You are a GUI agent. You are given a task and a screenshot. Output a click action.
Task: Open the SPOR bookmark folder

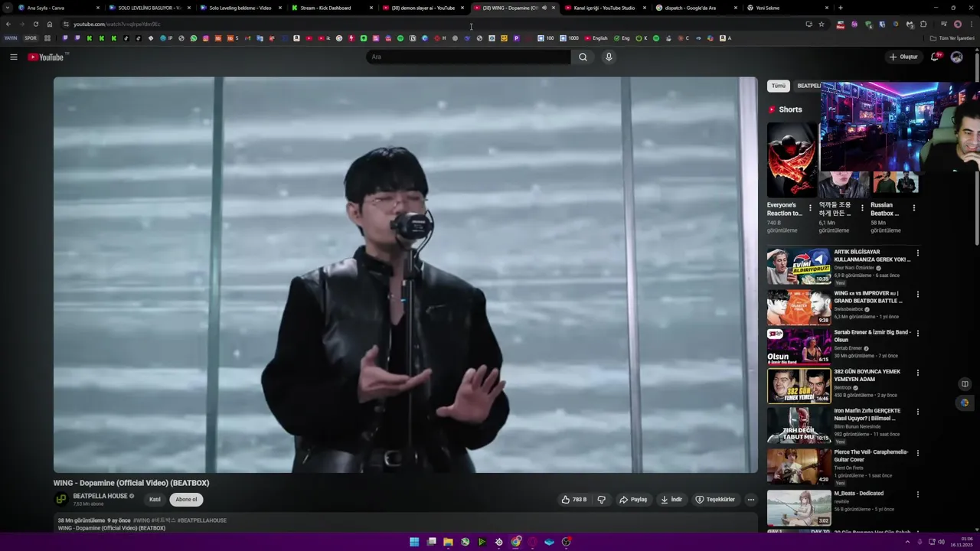click(x=31, y=37)
